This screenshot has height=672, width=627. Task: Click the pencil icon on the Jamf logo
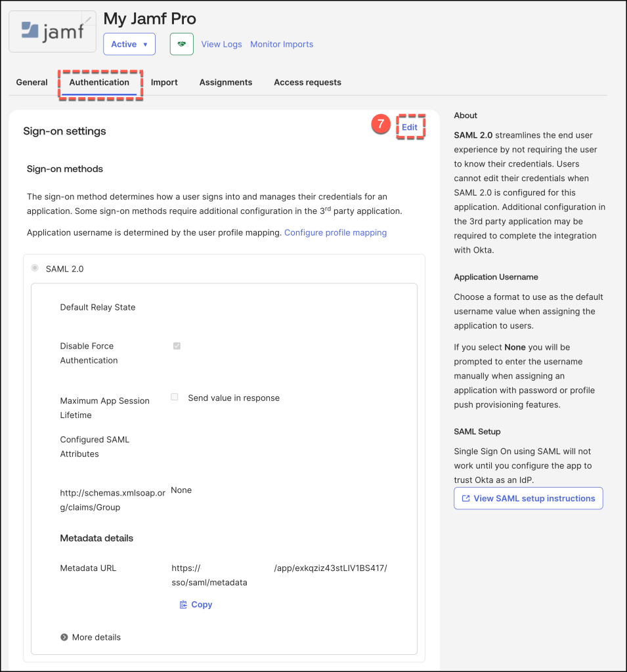88,20
